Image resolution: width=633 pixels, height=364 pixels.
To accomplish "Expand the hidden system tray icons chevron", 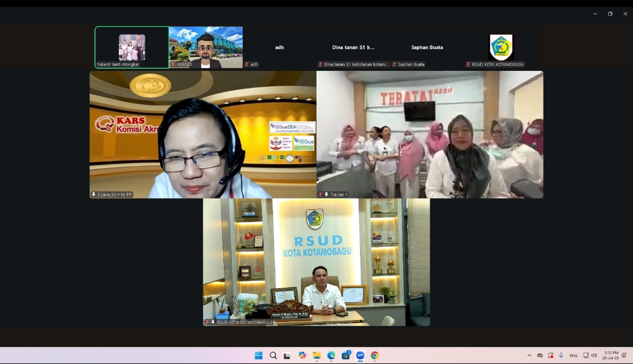I will pyautogui.click(x=529, y=356).
